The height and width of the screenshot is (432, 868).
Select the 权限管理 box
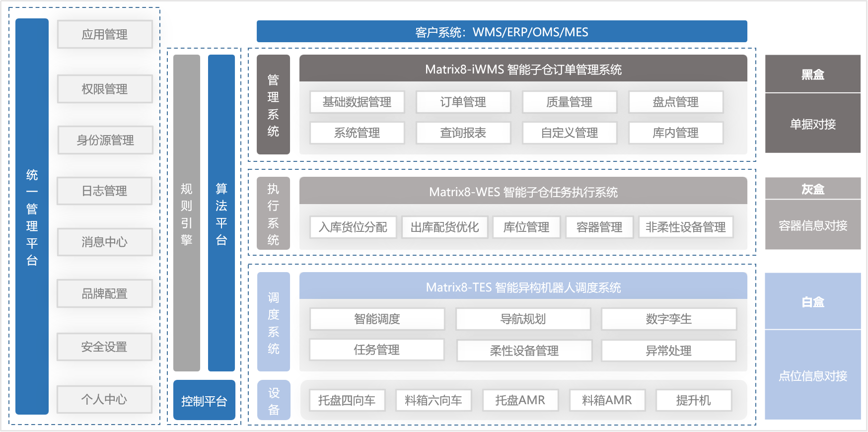click(x=105, y=89)
